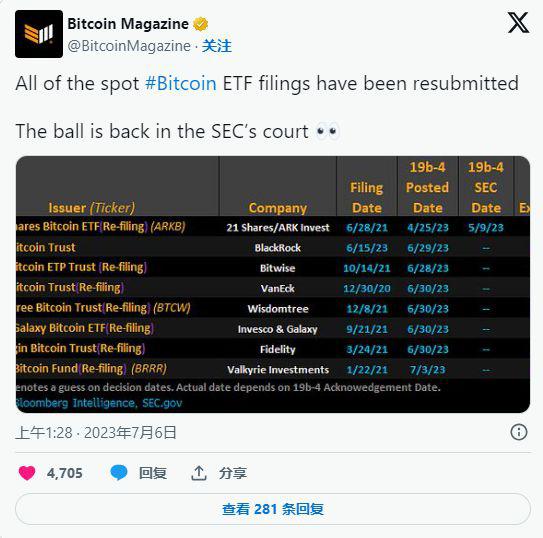Click the 分享 share label
The width and height of the screenshot is (543, 538).
pos(233,473)
